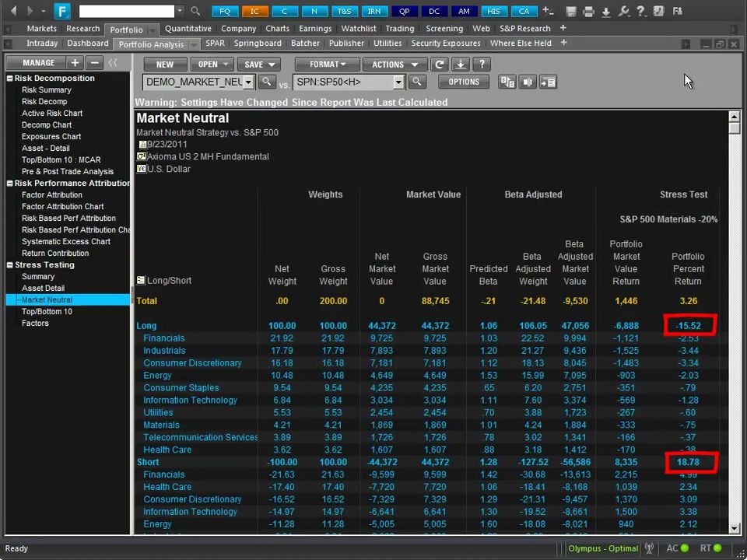Open the SPN:SP50 benchmark dropdown arrow
The width and height of the screenshot is (747, 560).
(x=398, y=82)
